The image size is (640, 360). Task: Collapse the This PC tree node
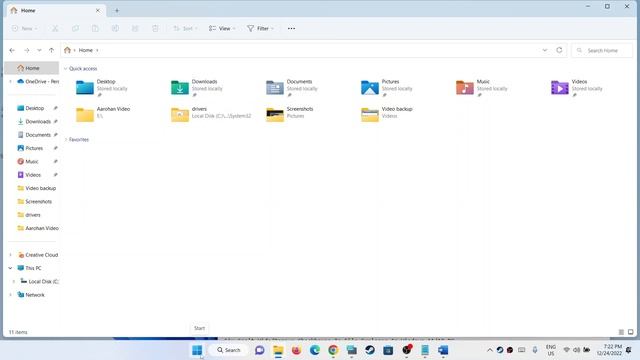(10, 268)
